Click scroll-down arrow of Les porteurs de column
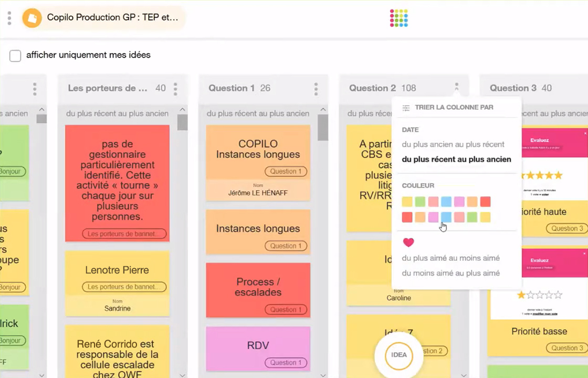Screen dimensions: 588x378 [x=182, y=375]
